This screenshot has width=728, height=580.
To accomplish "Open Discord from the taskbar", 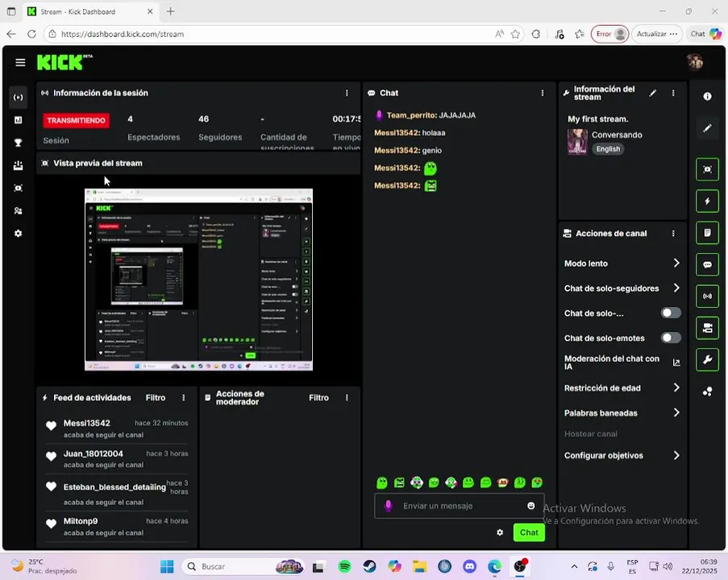I will (x=469, y=566).
